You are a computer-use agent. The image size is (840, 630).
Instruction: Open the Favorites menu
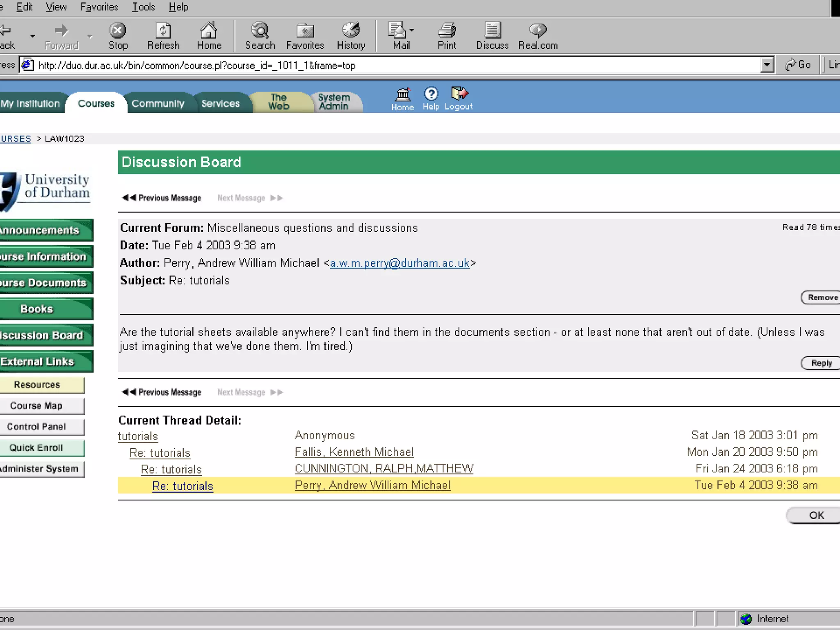tap(99, 7)
